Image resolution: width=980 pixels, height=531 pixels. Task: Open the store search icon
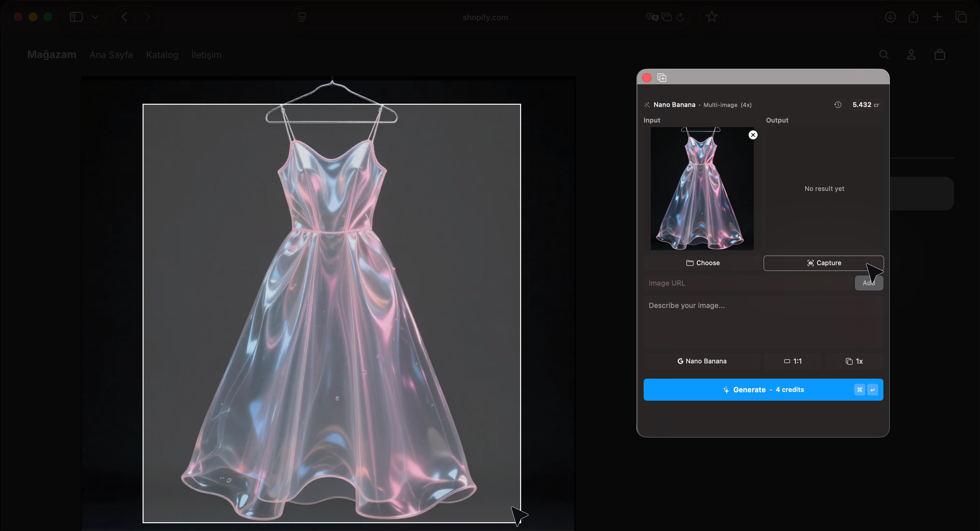pyautogui.click(x=884, y=55)
